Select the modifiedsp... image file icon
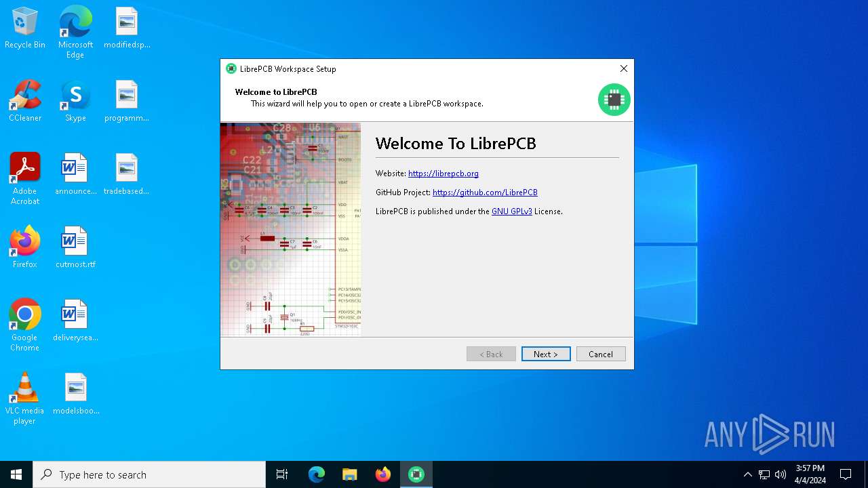The height and width of the screenshot is (488, 868). 127,28
